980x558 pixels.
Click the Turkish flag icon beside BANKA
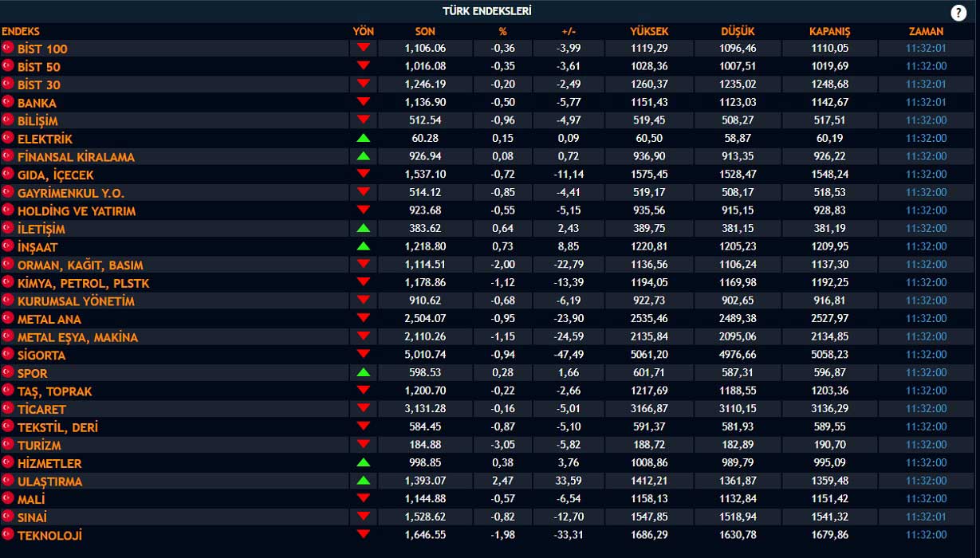[8, 102]
